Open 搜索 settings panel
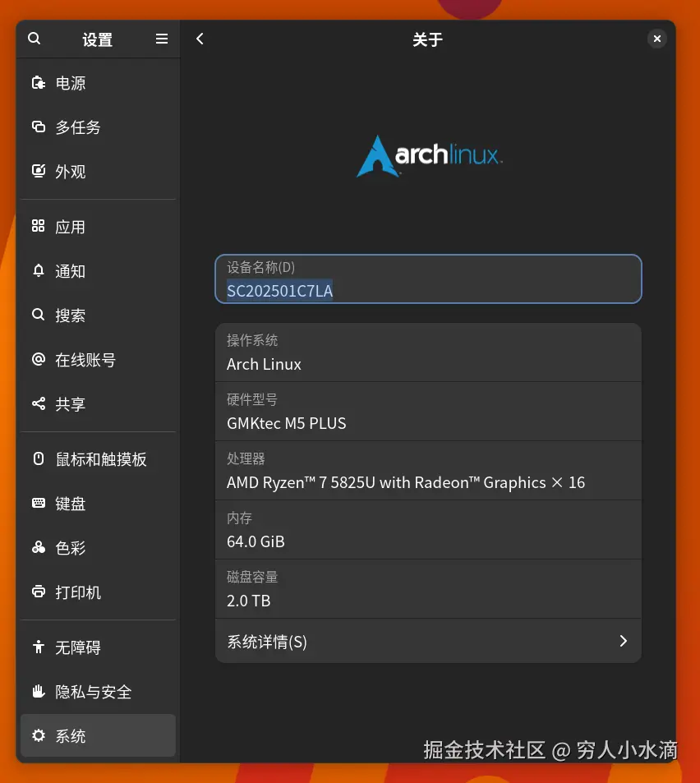 98,316
